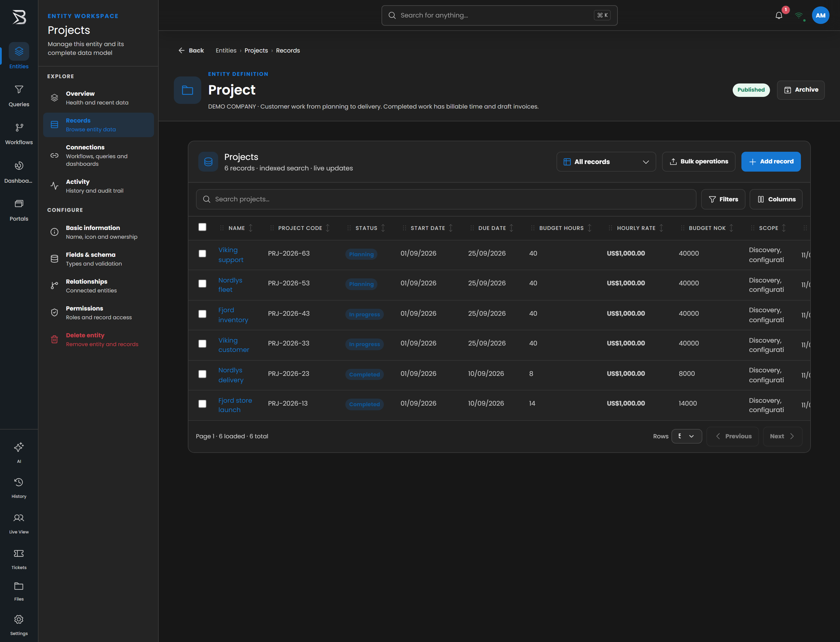Open Activity history and audit trail
Screen dimensions: 840x642
(x=99, y=186)
